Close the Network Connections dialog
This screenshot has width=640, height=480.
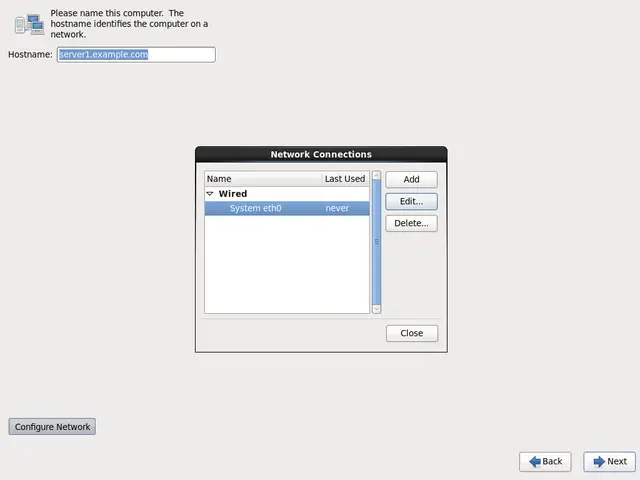411,333
